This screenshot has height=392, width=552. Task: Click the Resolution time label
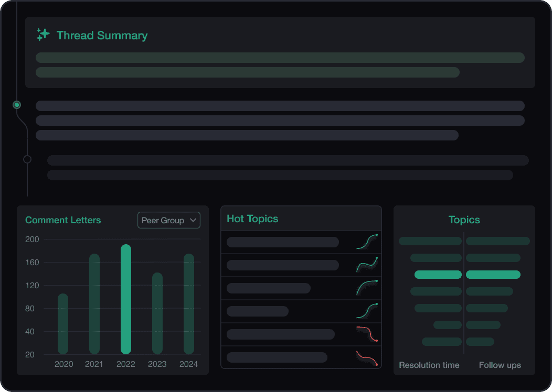429,365
